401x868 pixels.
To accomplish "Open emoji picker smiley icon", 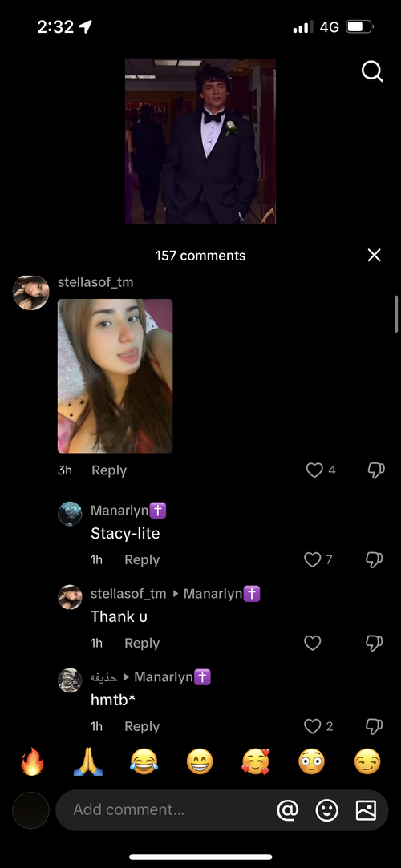I will (326, 810).
